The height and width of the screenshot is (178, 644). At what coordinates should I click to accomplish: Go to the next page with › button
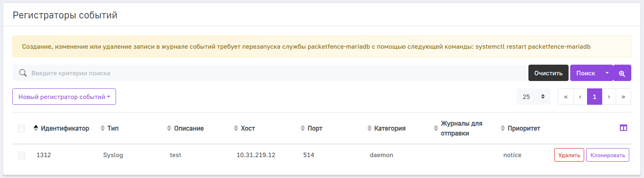pos(609,97)
